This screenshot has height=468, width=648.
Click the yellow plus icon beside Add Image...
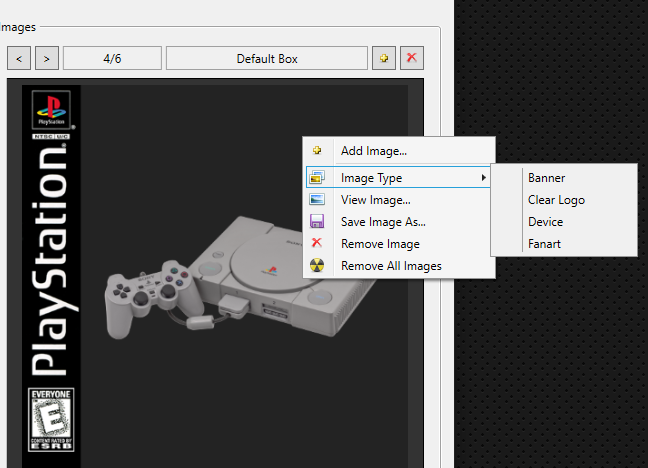coord(317,150)
